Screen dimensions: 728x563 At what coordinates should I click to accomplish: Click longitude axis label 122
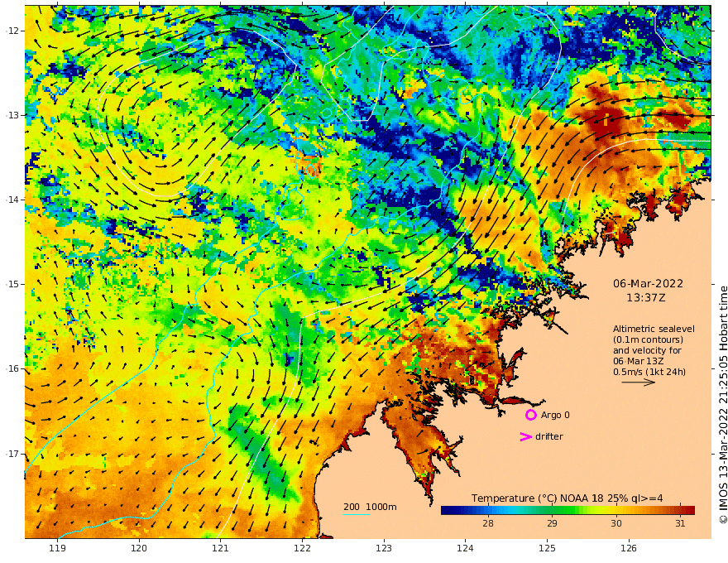[302, 548]
